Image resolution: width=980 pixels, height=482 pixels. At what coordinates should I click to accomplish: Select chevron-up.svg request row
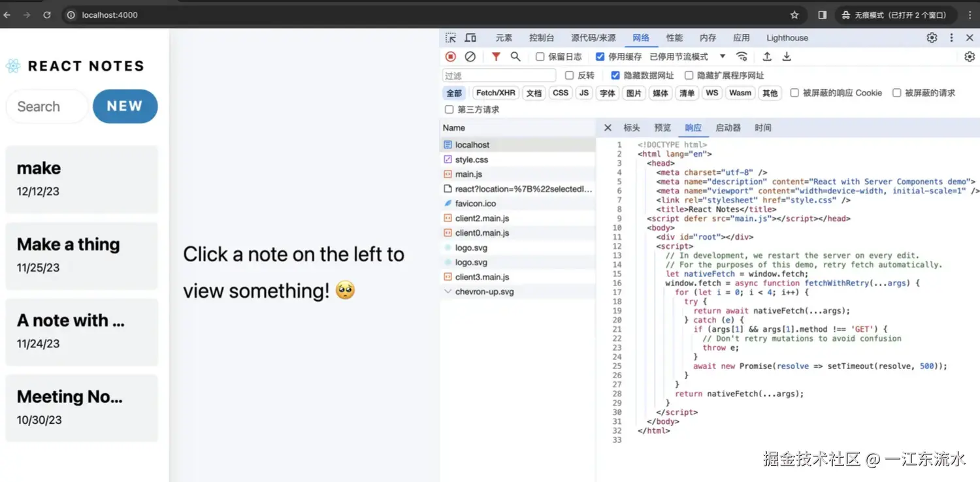517,292
